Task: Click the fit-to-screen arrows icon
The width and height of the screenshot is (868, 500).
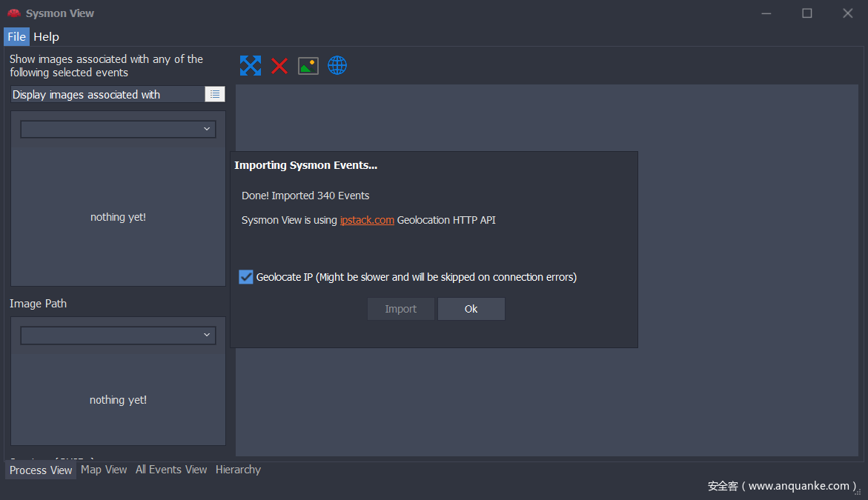Action: pyautogui.click(x=251, y=66)
